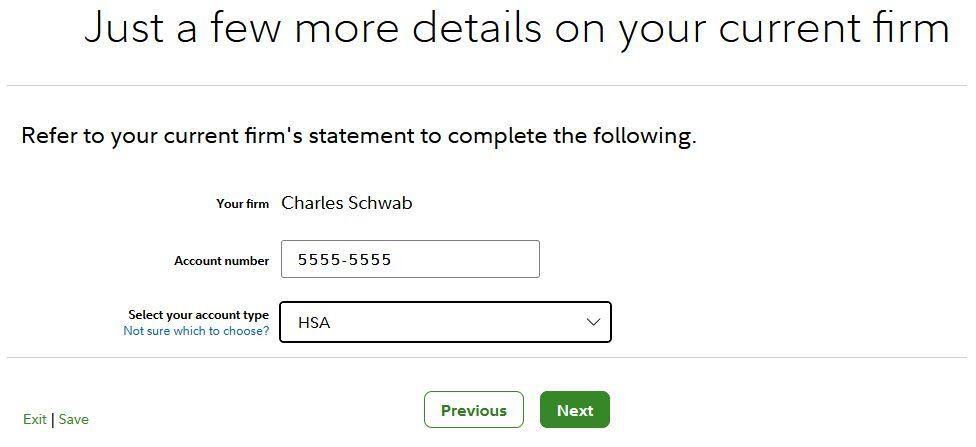Click the word 'firm' ending the heading
976x447 pixels.
(x=910, y=28)
